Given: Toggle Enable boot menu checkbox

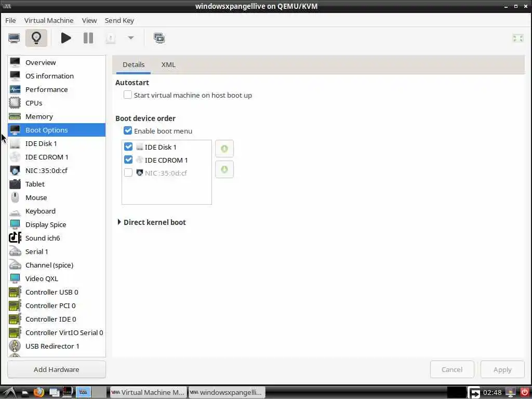Looking at the screenshot, I should [128, 130].
